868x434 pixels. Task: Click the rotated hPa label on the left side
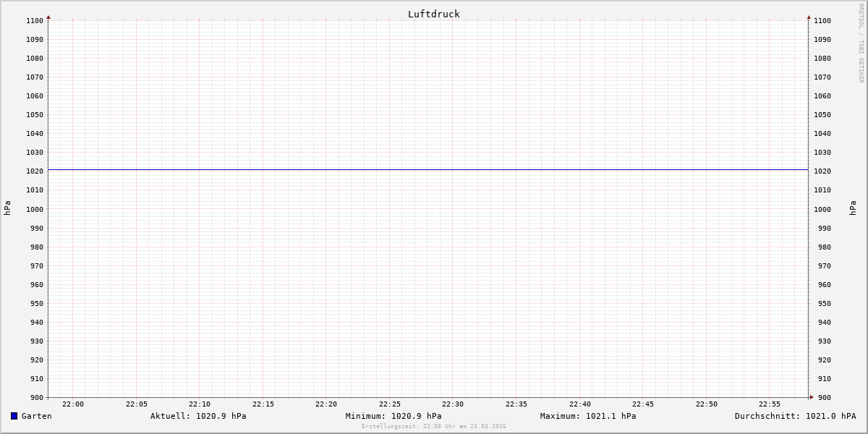pos(7,208)
